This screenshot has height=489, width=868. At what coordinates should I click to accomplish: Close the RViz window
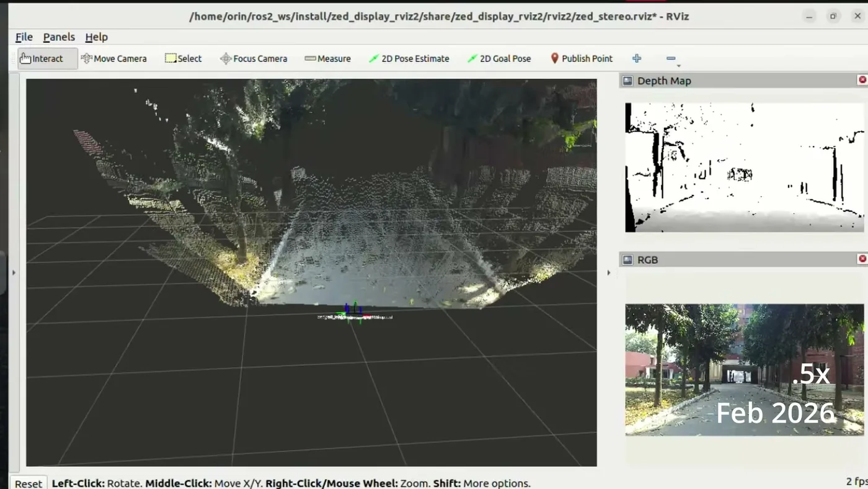856,17
